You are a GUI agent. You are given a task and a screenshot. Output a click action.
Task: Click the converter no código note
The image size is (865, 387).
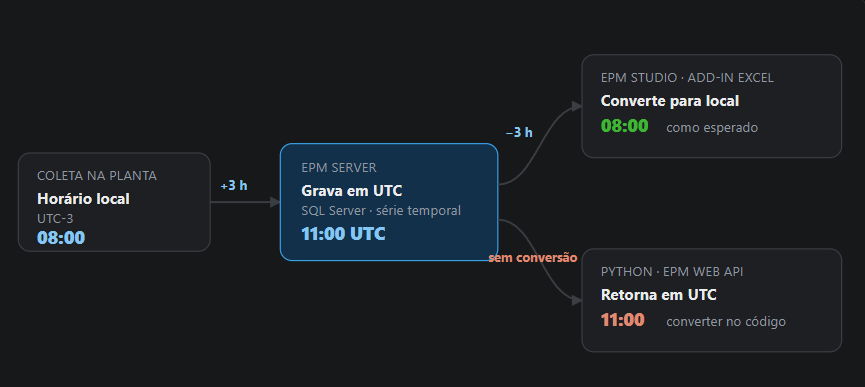pyautogui.click(x=726, y=321)
